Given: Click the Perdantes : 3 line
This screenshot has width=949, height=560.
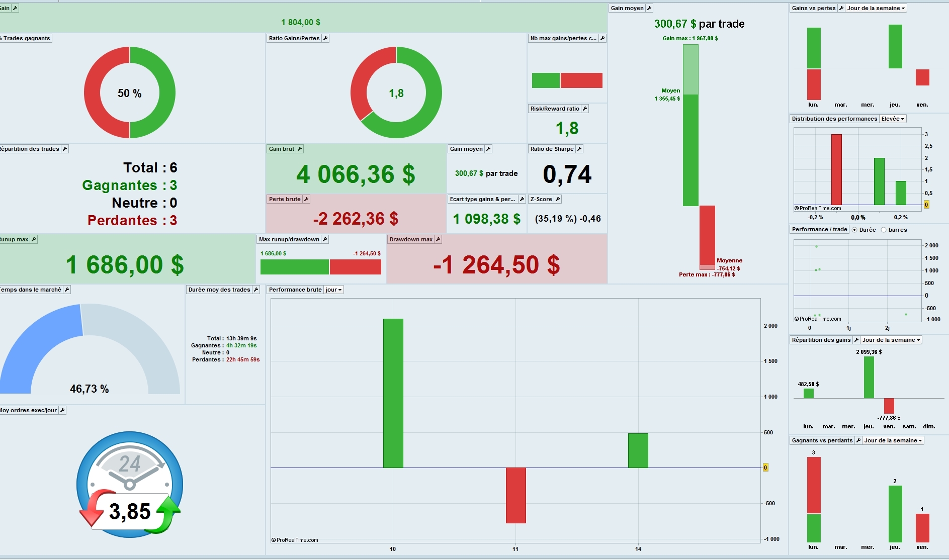Looking at the screenshot, I should 132,220.
